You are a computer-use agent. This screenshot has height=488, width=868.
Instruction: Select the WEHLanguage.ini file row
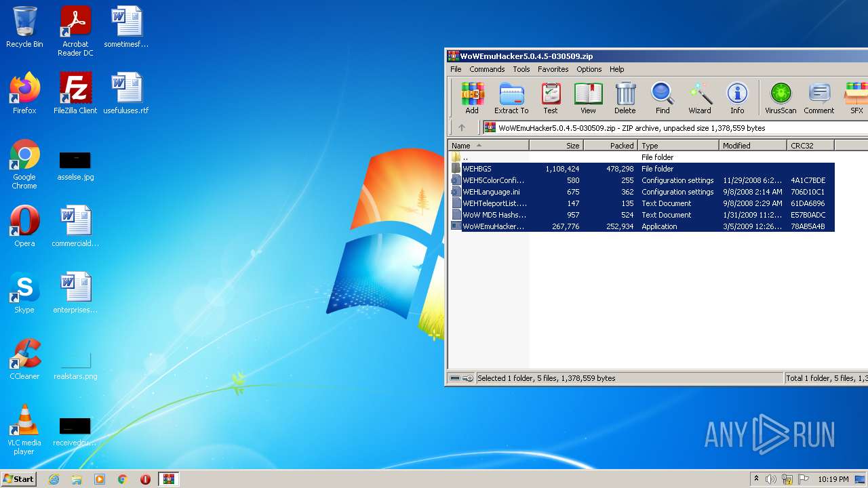642,192
